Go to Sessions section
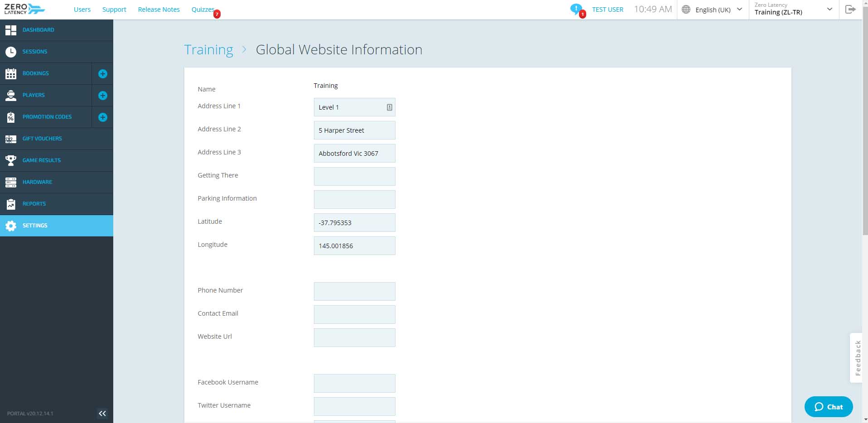The width and height of the screenshot is (868, 423). pos(35,52)
